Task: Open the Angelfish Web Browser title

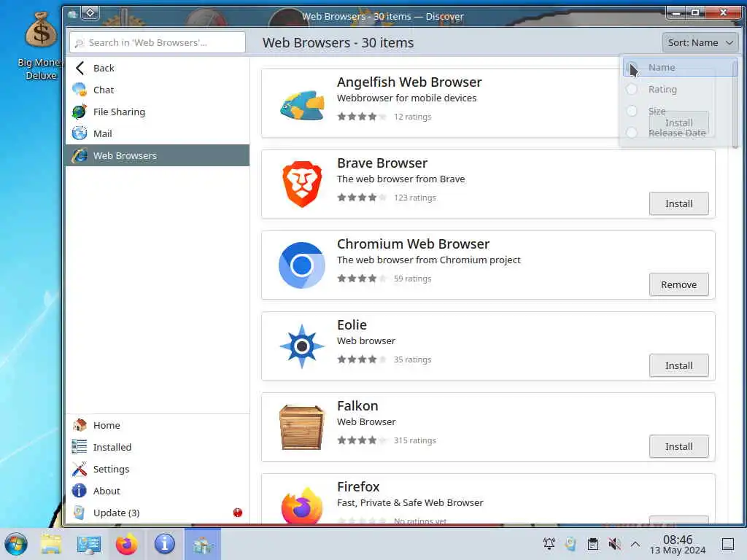Action: point(409,82)
